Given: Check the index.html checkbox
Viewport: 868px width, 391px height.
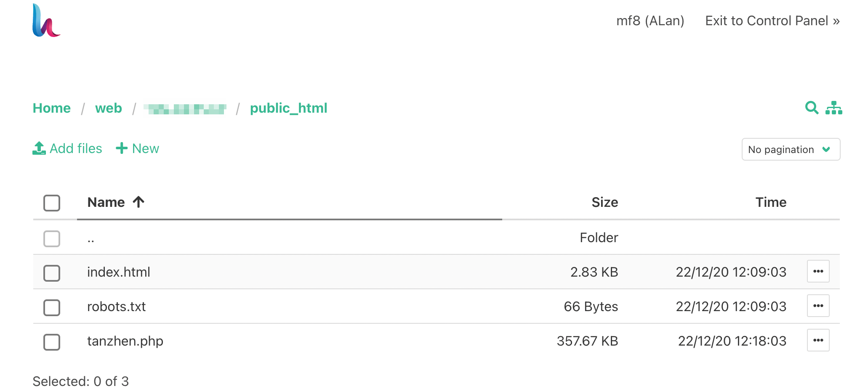Looking at the screenshot, I should click(52, 273).
